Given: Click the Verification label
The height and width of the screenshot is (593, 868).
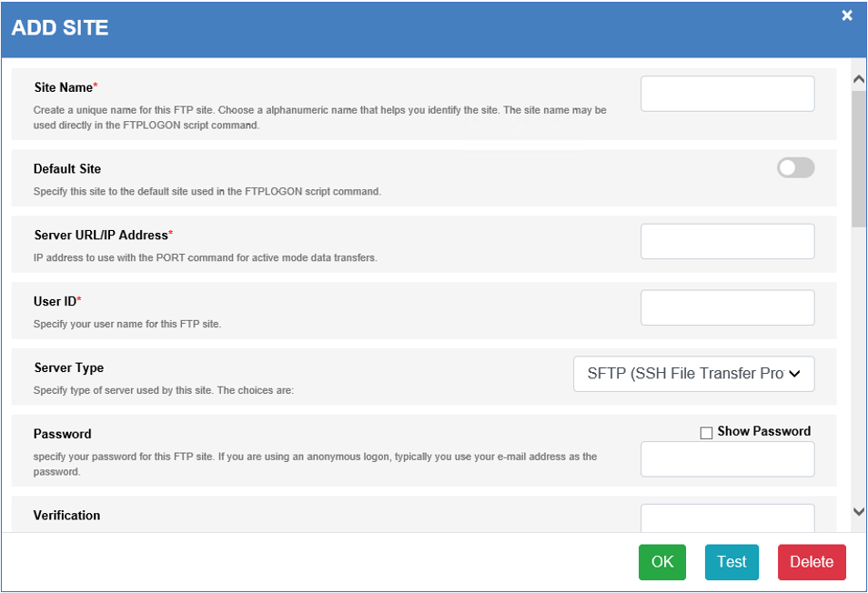Looking at the screenshot, I should coord(67,516).
